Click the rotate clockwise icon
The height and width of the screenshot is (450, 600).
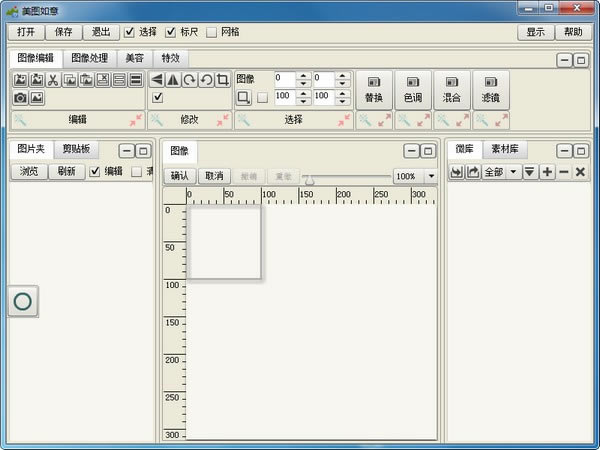[189, 80]
